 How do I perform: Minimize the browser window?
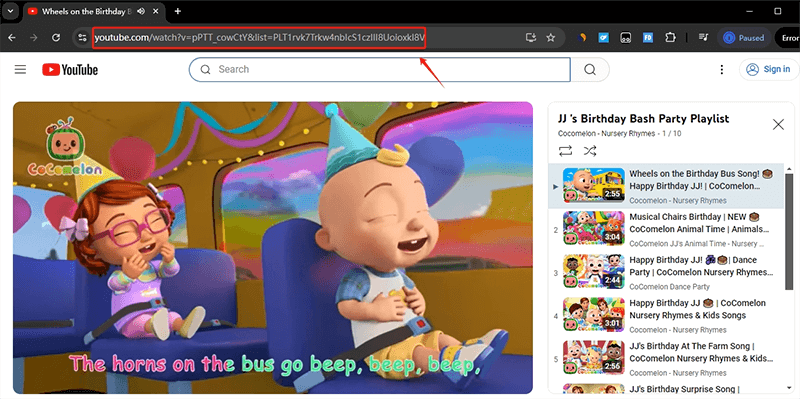coord(749,11)
